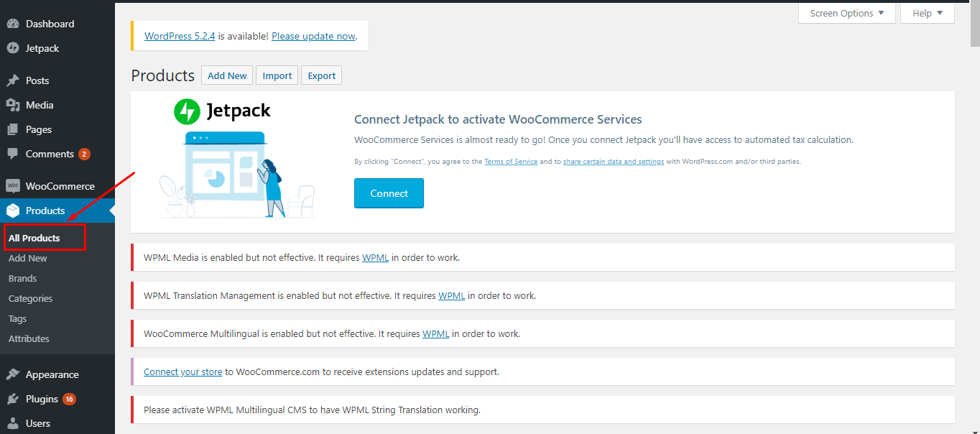Viewport: 980px width, 434px height.
Task: Click the Plugins update badge showing 16
Action: click(x=69, y=399)
